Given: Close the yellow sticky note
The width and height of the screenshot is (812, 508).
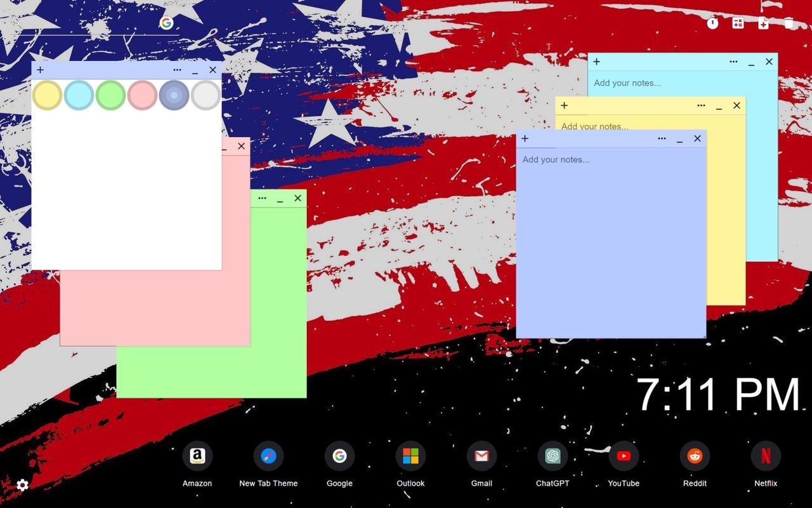Looking at the screenshot, I should click(x=737, y=105).
